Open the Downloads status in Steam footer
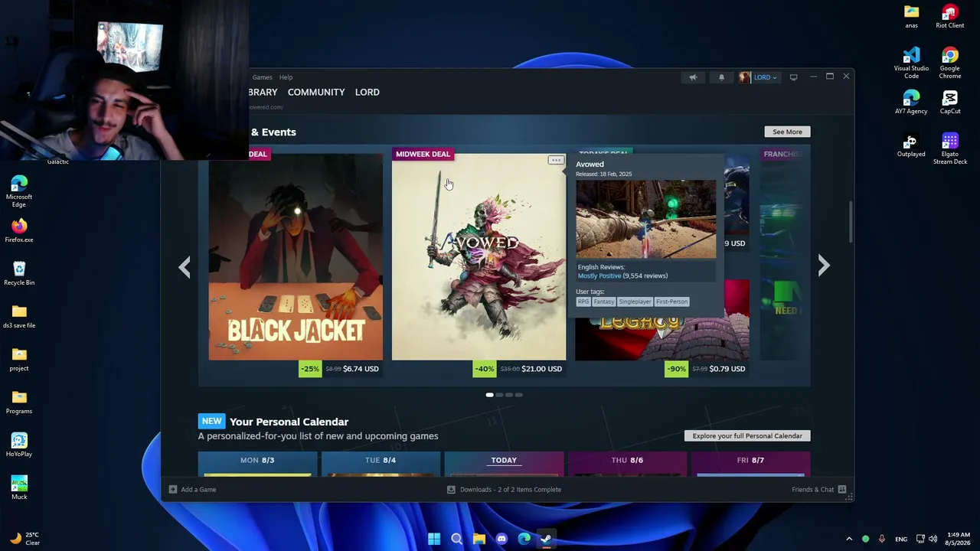This screenshot has width=980, height=551. point(505,490)
